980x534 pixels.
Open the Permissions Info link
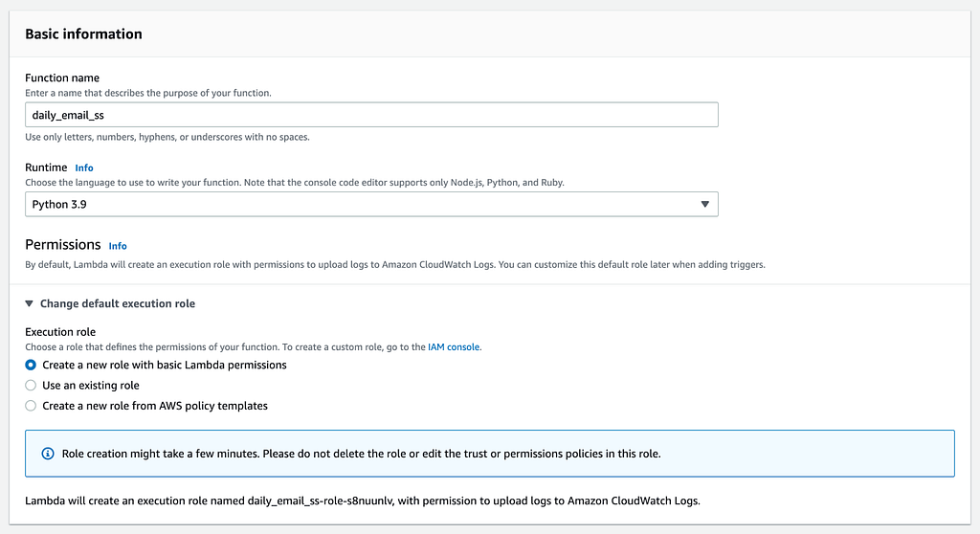pos(118,246)
